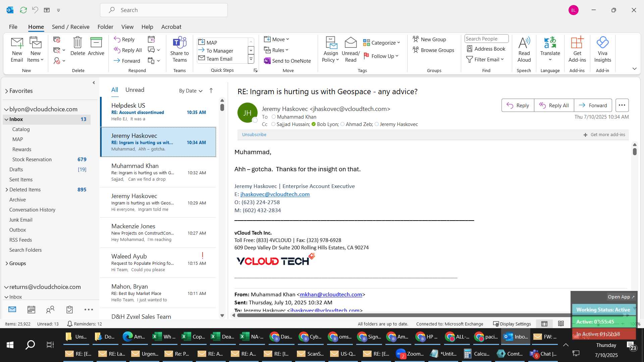Archive the selected email
The height and width of the screenshot is (362, 644).
(x=96, y=46)
